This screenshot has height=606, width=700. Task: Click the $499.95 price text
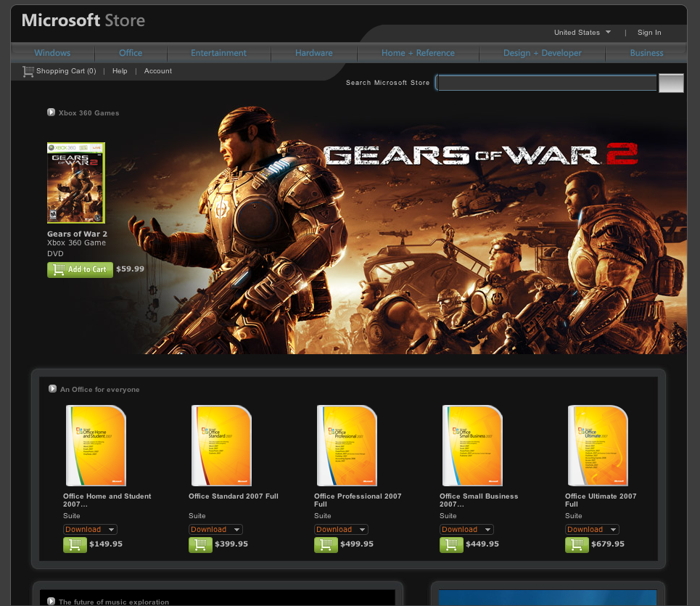tap(357, 544)
